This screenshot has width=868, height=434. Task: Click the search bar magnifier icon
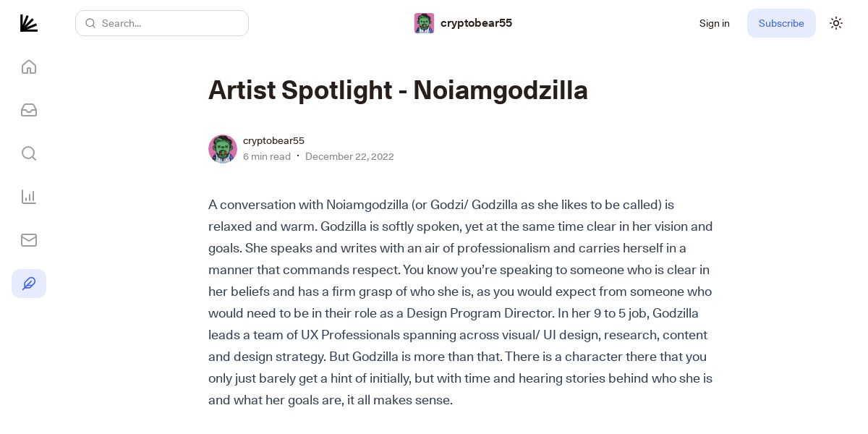point(90,23)
